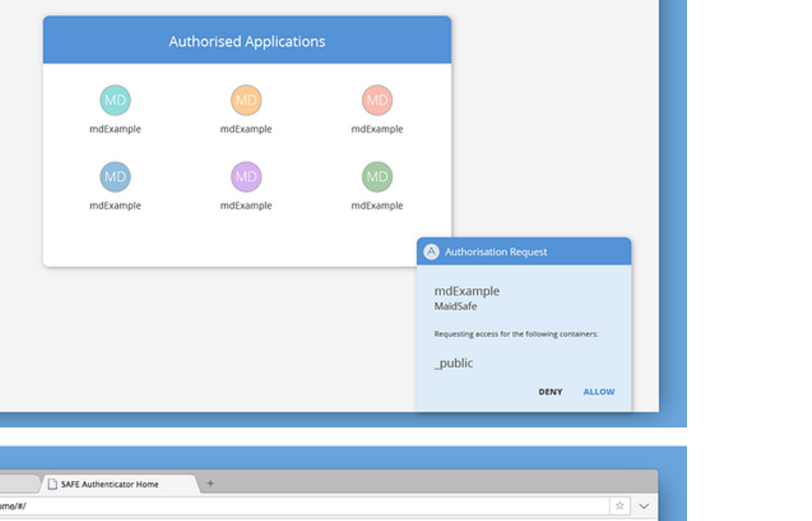Viewport: 812px width, 521px height.
Task: Open the blue MD mdExample app icon
Action: [x=115, y=177]
